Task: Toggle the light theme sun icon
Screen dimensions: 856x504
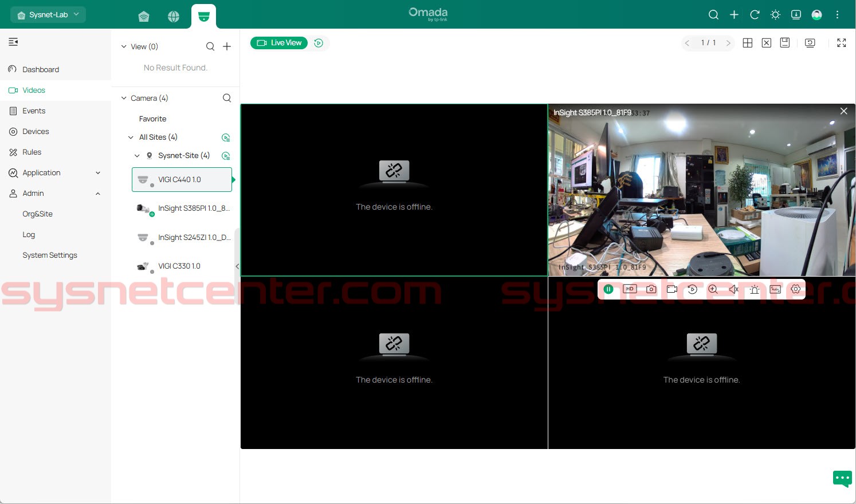Action: pos(775,15)
